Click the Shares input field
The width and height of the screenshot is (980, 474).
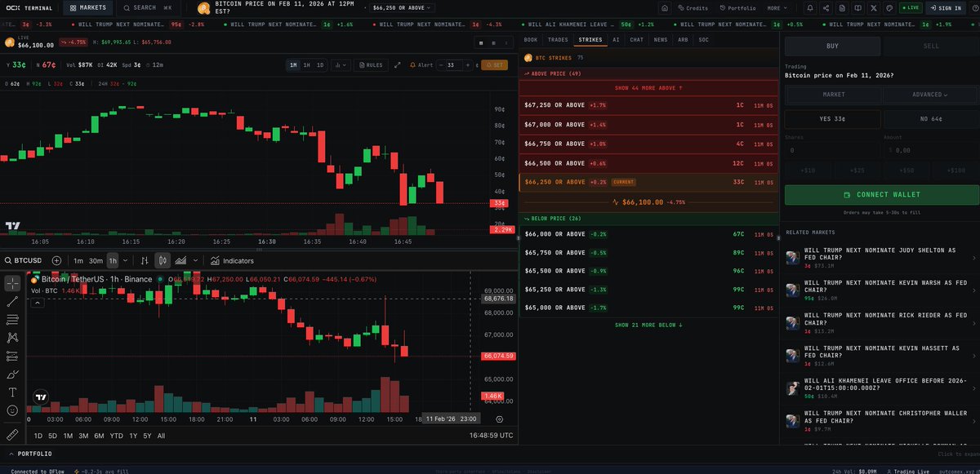point(832,150)
